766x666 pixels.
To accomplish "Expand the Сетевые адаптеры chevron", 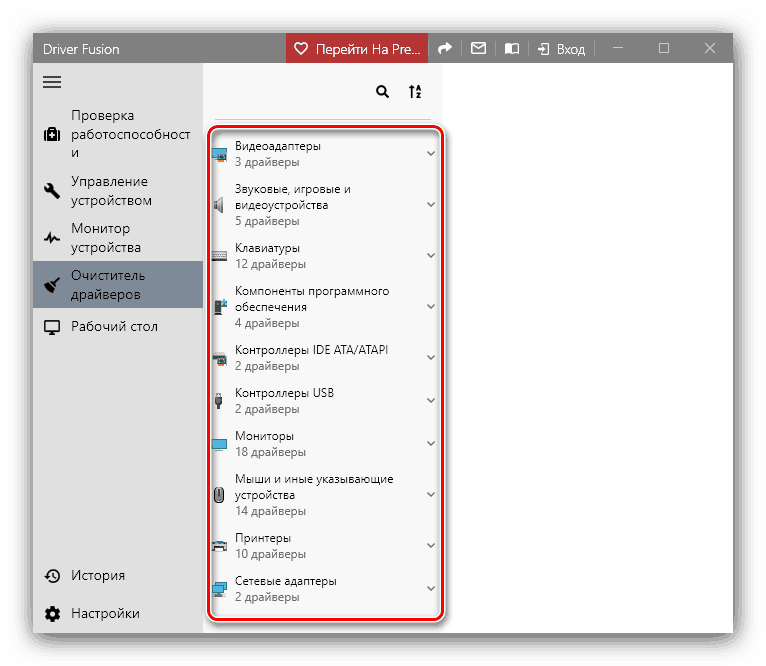I will coord(431,588).
